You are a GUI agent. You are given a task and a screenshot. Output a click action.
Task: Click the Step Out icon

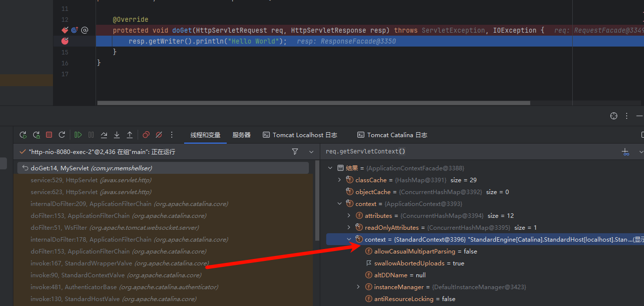pyautogui.click(x=130, y=135)
